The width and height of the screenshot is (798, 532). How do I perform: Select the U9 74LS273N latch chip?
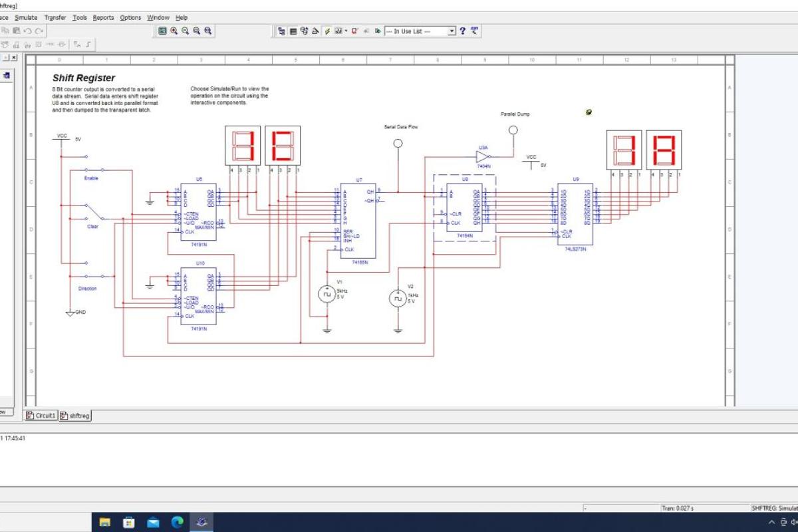[x=575, y=214]
